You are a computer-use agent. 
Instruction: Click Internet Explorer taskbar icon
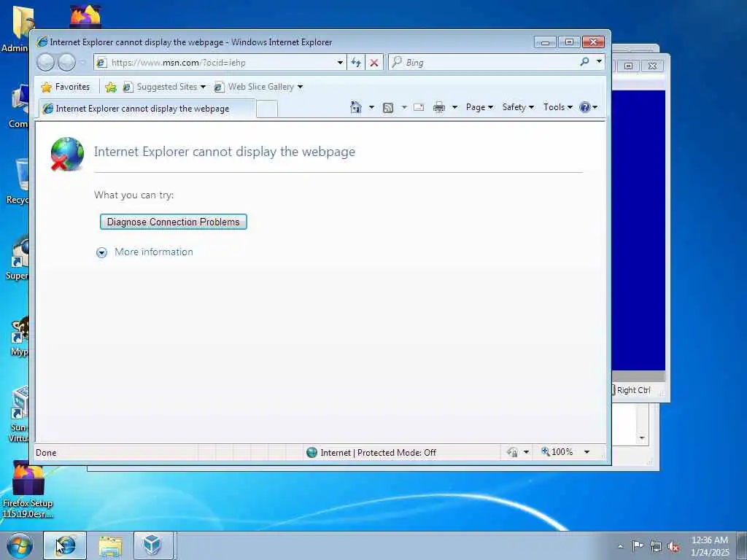pos(65,545)
